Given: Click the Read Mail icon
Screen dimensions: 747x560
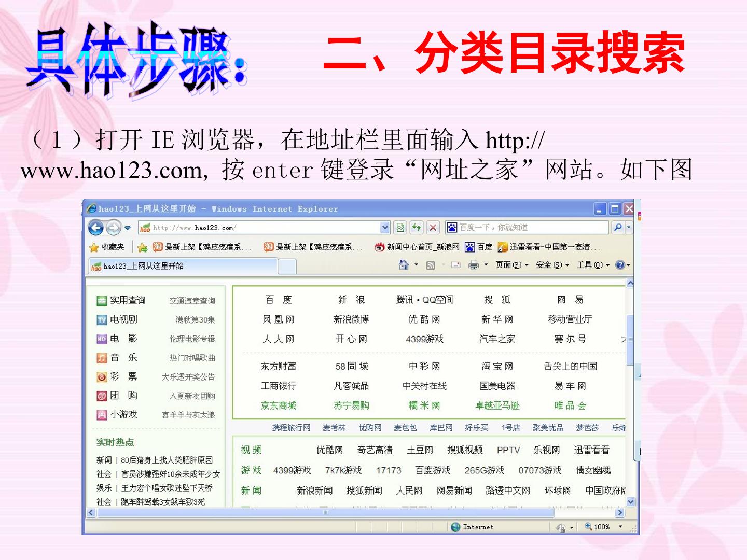Looking at the screenshot, I should pos(456,265).
